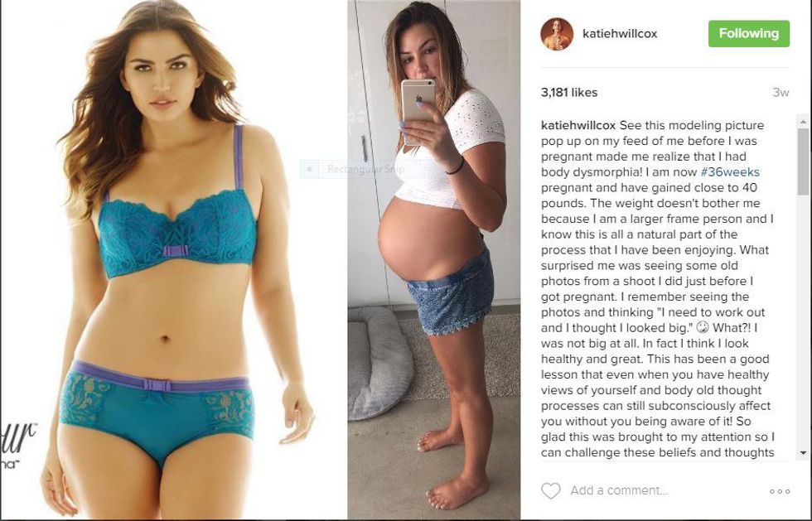Open katiehwillcox username link in header

[620, 34]
